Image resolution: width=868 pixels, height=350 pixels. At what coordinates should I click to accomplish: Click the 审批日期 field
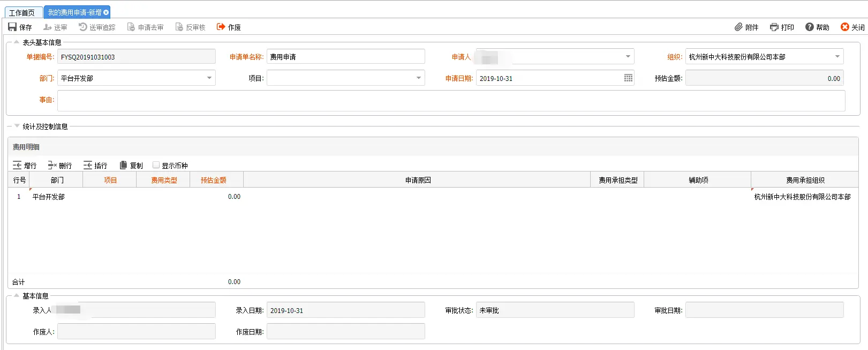[x=764, y=310]
